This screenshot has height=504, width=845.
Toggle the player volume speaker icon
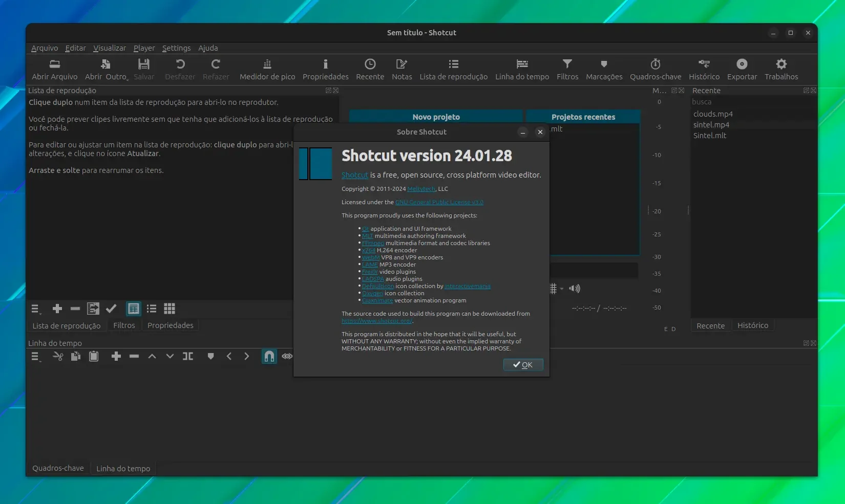point(575,289)
